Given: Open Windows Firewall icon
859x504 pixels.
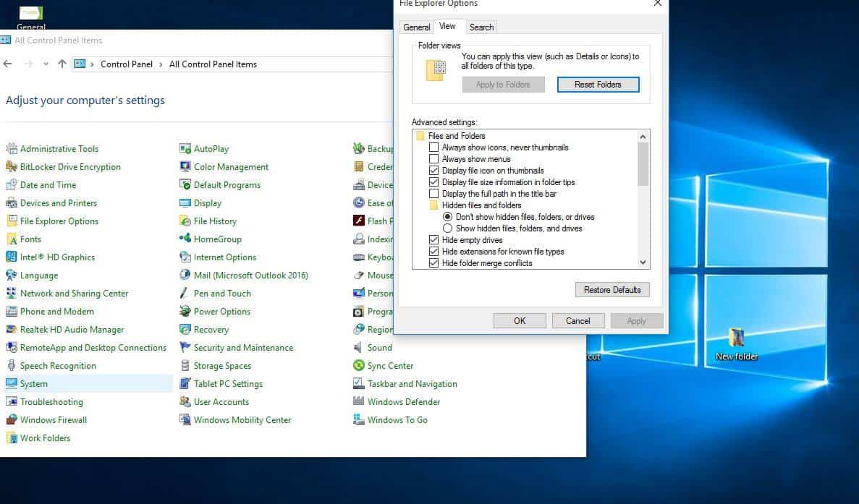Looking at the screenshot, I should pyautogui.click(x=12, y=419).
